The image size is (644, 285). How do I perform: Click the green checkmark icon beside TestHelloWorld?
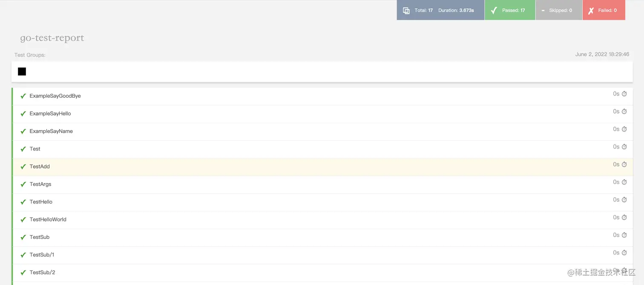(23, 220)
